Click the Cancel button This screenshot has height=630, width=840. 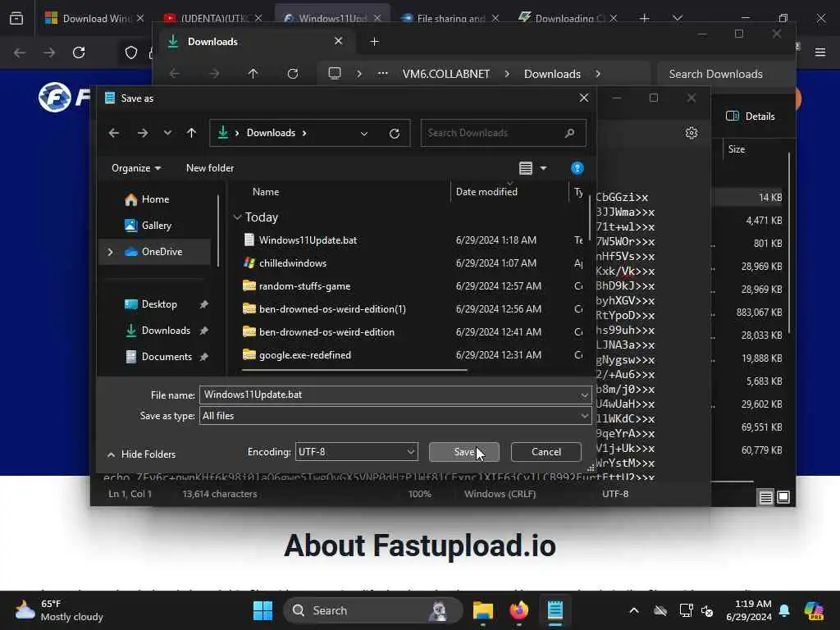pos(546,452)
